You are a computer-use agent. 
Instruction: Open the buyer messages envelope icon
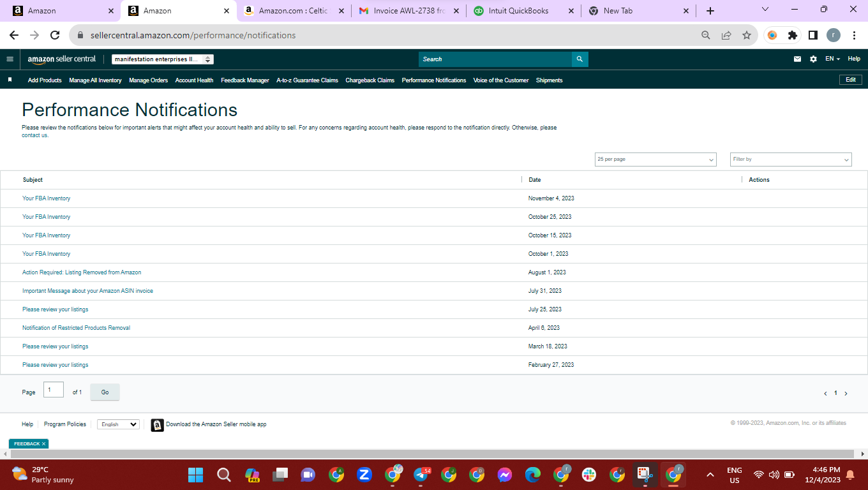click(x=797, y=59)
